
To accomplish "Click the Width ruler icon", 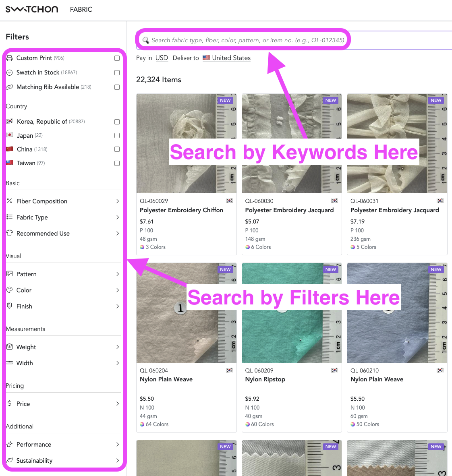I will pos(10,363).
